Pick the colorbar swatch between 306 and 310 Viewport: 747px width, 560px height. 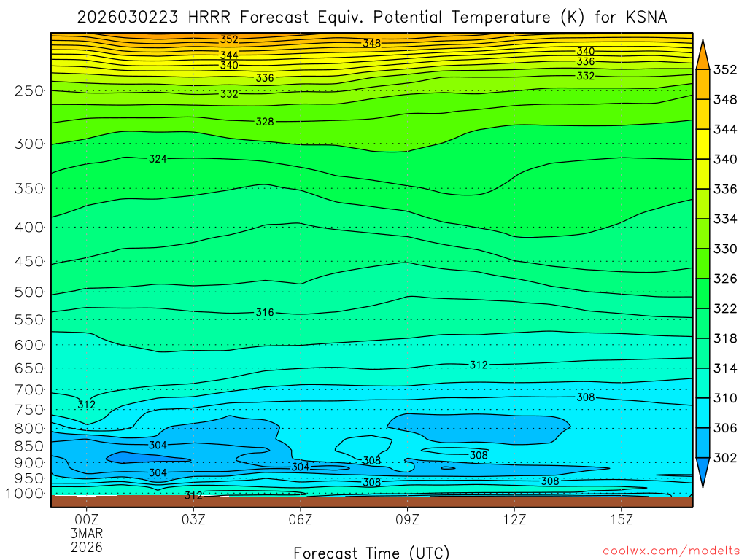point(703,413)
